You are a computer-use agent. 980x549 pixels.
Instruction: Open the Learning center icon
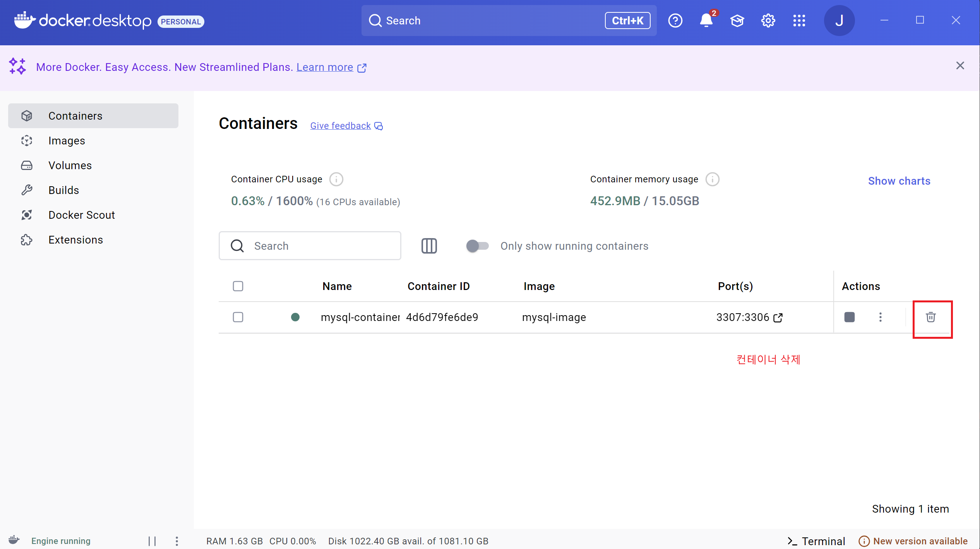point(737,21)
